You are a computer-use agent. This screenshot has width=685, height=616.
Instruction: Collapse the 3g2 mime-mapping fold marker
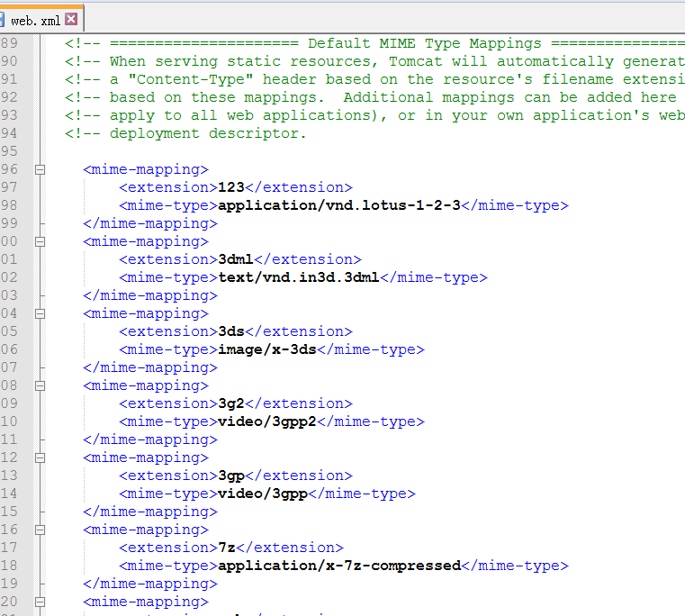40,386
